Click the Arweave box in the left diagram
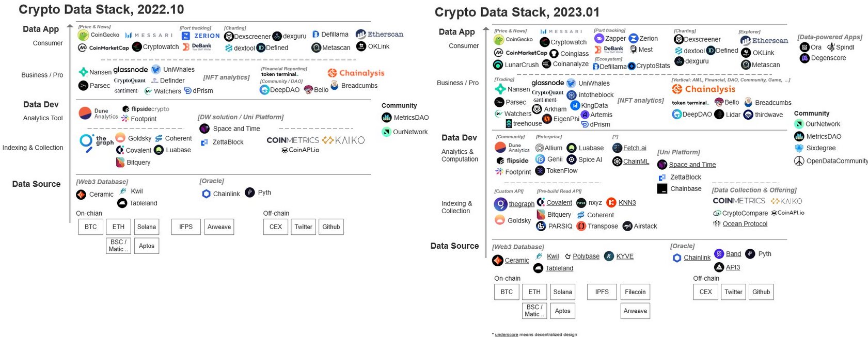868x337 pixels. pyautogui.click(x=219, y=227)
